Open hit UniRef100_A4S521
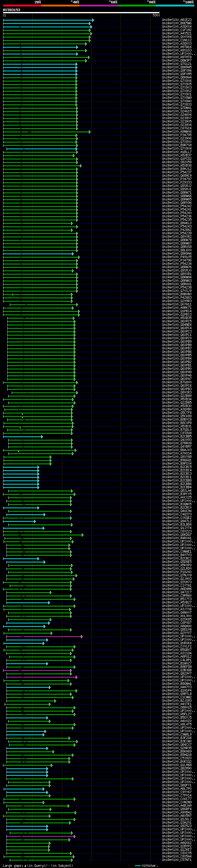The image size is (197, 868). click(177, 33)
